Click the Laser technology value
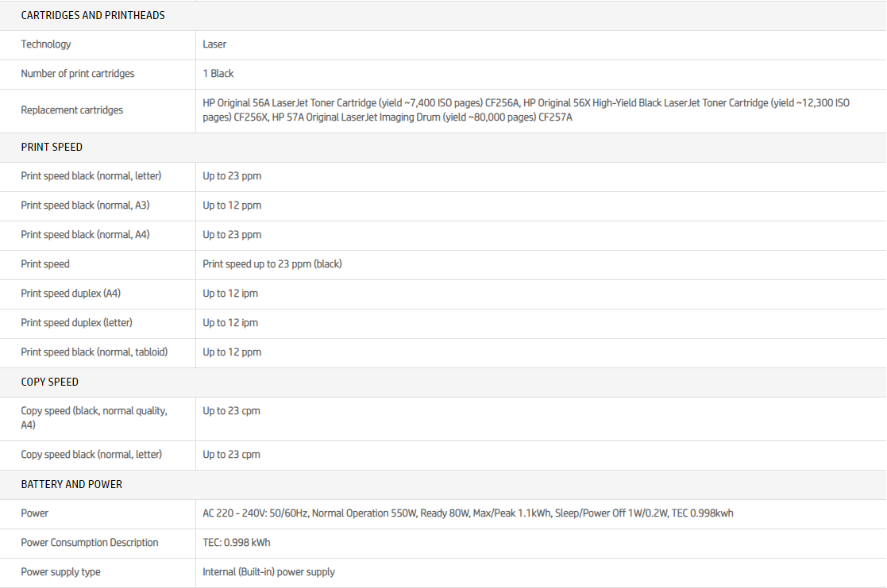The image size is (887, 588). [214, 44]
